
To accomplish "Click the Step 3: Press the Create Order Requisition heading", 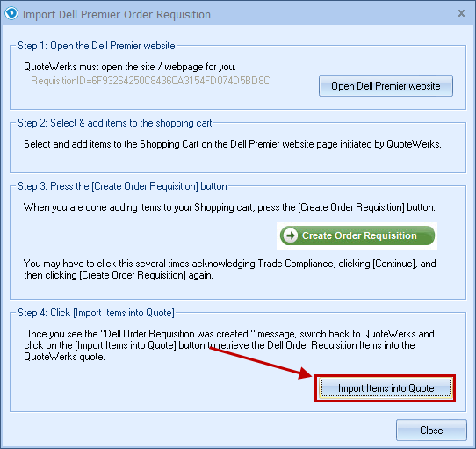I will (x=122, y=186).
